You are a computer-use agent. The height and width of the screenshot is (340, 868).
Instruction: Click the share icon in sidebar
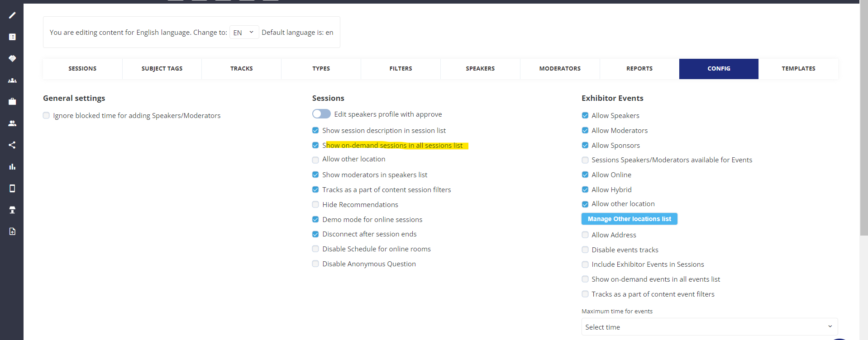[x=12, y=145]
